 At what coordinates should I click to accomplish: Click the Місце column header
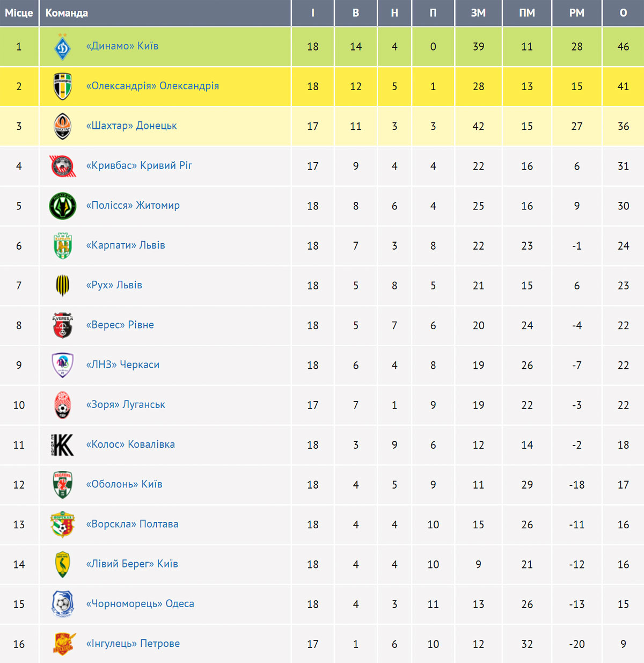tap(19, 13)
